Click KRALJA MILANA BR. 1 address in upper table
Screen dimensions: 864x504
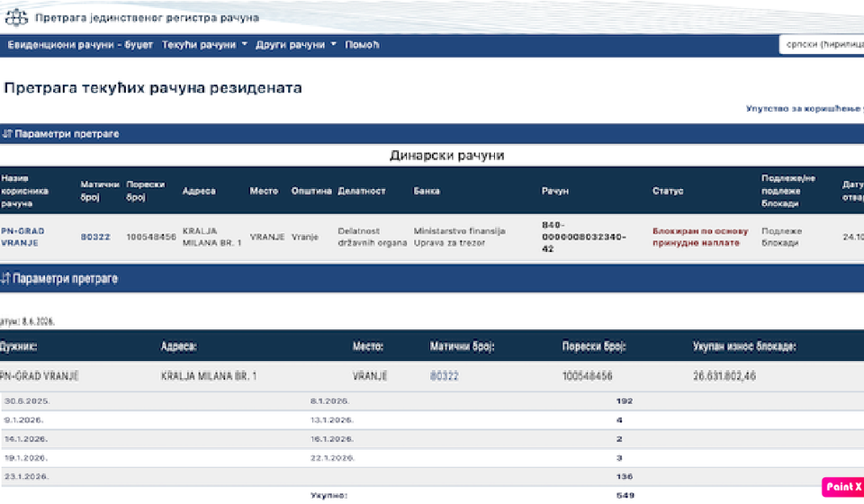point(211,237)
